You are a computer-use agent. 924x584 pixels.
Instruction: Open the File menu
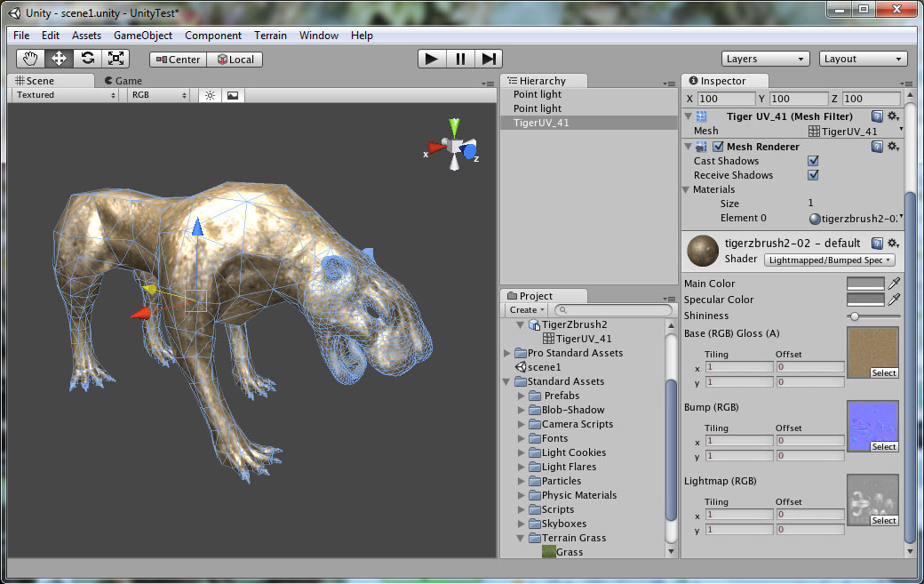point(21,36)
